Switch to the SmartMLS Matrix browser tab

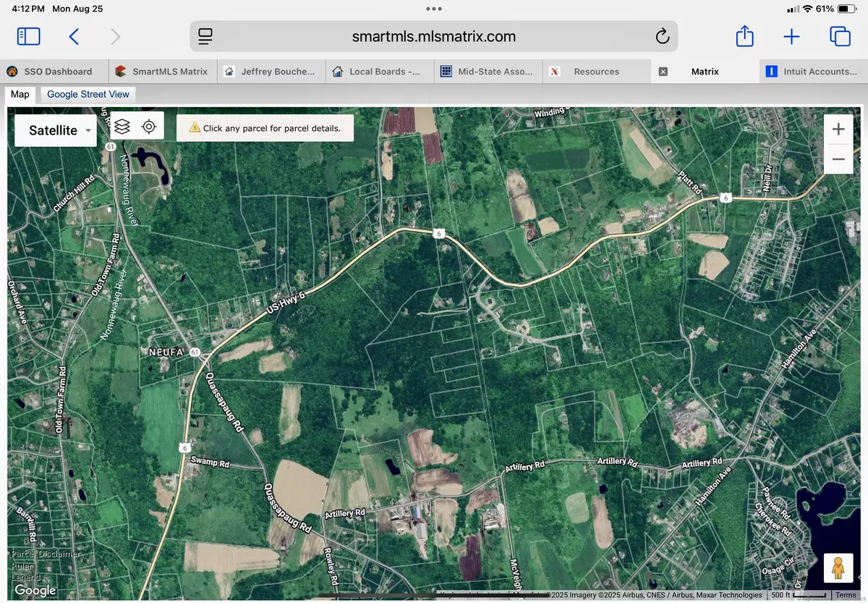click(162, 72)
